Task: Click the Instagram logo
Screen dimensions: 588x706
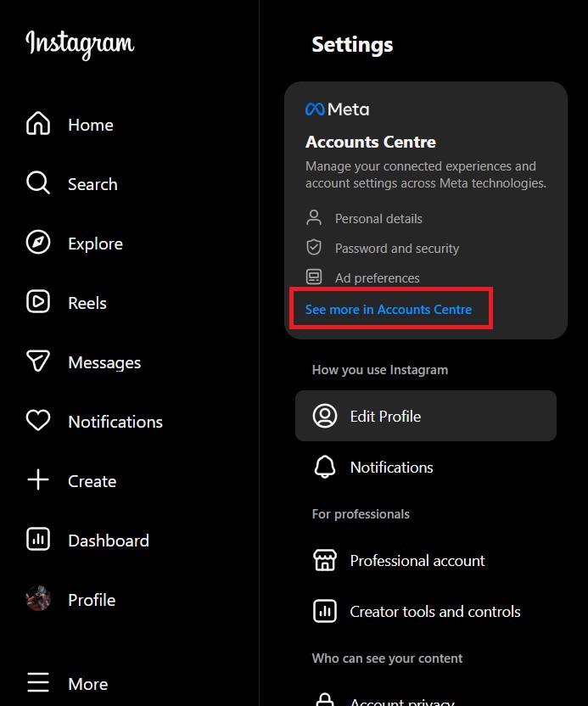Action: 80,44
